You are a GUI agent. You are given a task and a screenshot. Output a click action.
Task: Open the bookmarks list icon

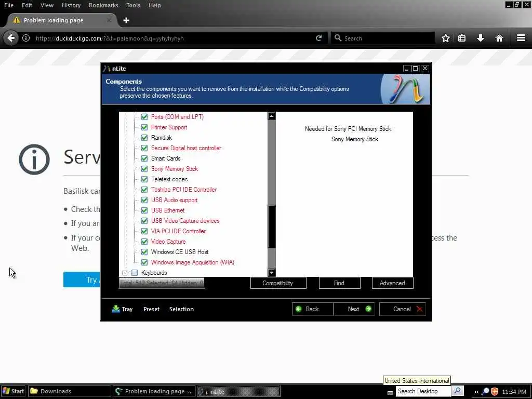[462, 38]
